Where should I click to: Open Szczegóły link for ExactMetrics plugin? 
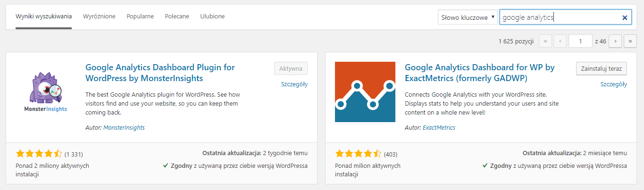pos(614,84)
